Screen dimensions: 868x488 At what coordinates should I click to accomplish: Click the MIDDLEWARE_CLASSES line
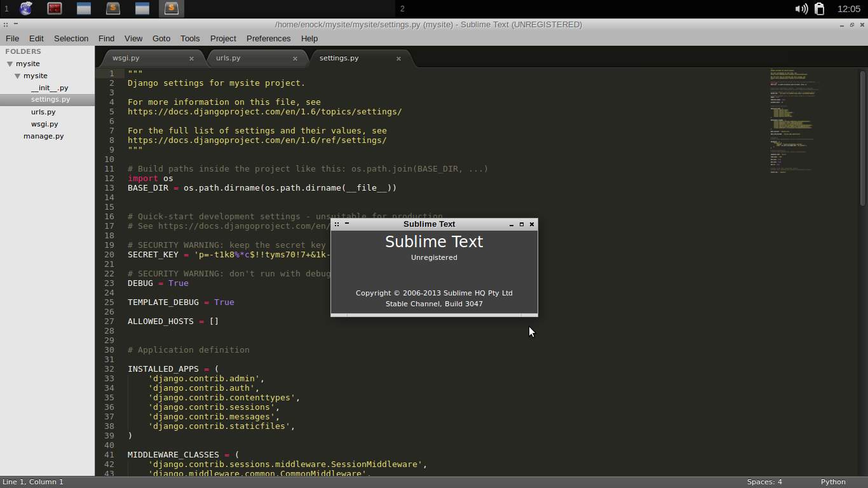183,455
